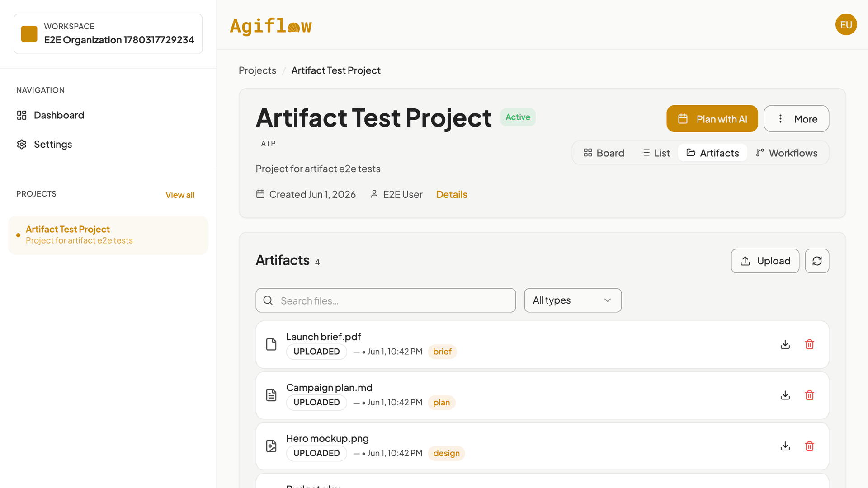Click UPLOADED badge on Launch brief.pdf
Screen dimensions: 868x488
(316, 352)
